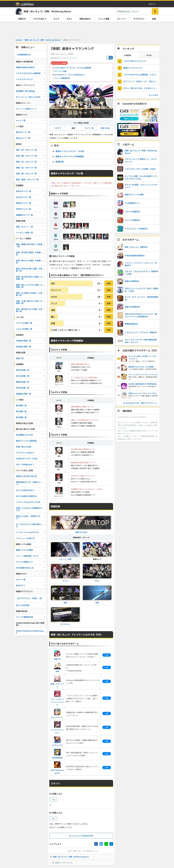Open the 崩壊:スターレイル app icon
The width and height of the screenshot is (174, 868).
coord(57,679)
